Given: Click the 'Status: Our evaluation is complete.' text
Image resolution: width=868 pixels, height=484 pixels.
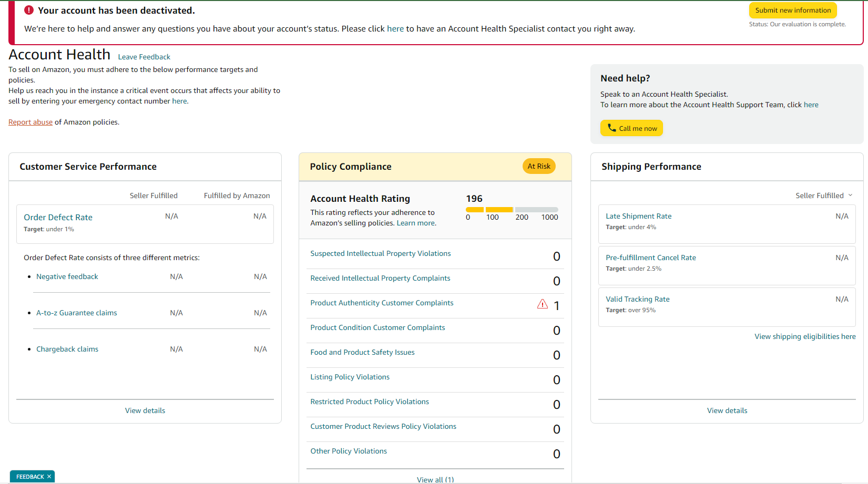Looking at the screenshot, I should click(x=797, y=24).
